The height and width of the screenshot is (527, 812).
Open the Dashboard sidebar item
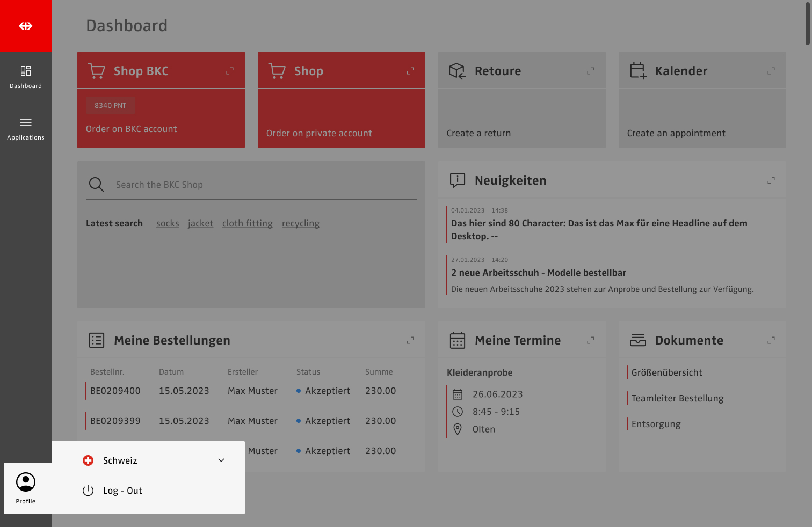[x=26, y=77]
